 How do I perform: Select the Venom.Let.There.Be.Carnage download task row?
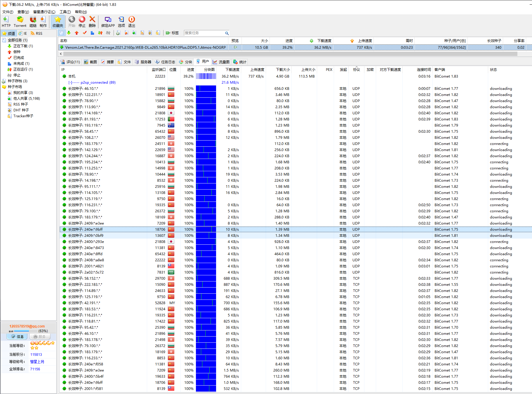point(295,47)
